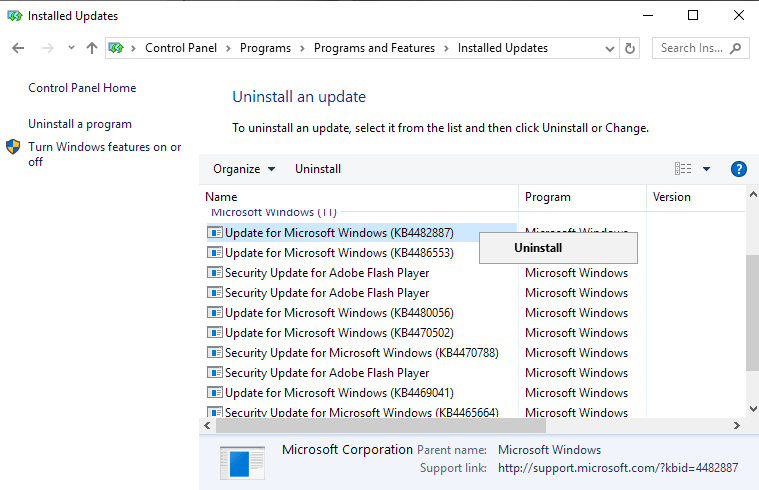The height and width of the screenshot is (490, 759).
Task: Select Update for Microsoft Windows (KB4480056)
Action: (x=339, y=313)
